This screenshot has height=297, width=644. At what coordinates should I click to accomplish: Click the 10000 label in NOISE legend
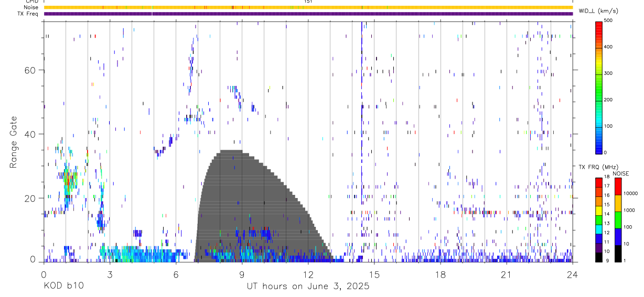(630, 193)
